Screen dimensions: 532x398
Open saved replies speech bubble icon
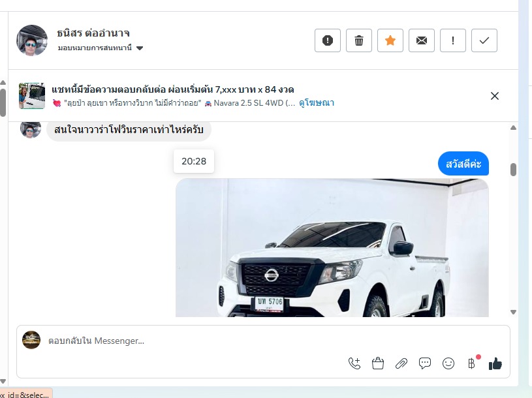click(x=425, y=364)
